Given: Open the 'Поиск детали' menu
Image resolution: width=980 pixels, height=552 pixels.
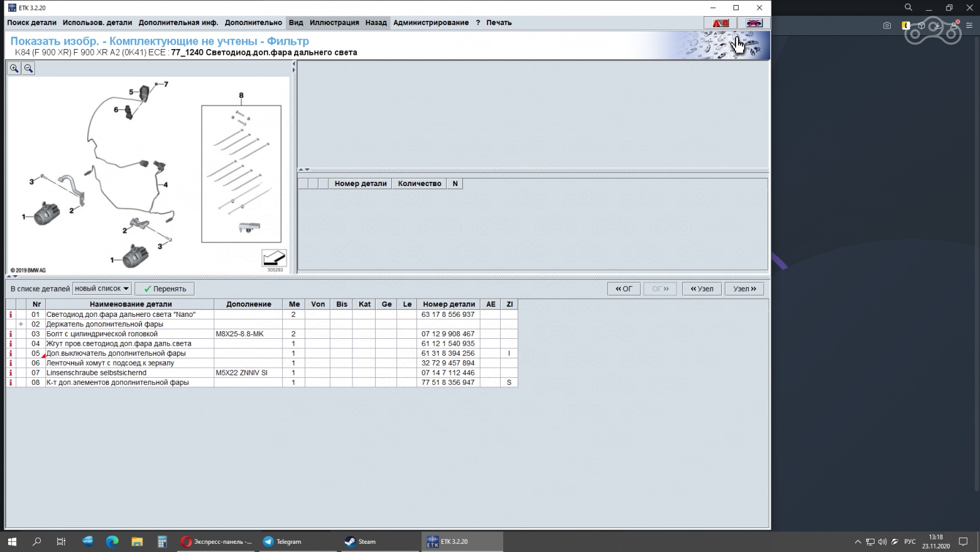Looking at the screenshot, I should (32, 23).
